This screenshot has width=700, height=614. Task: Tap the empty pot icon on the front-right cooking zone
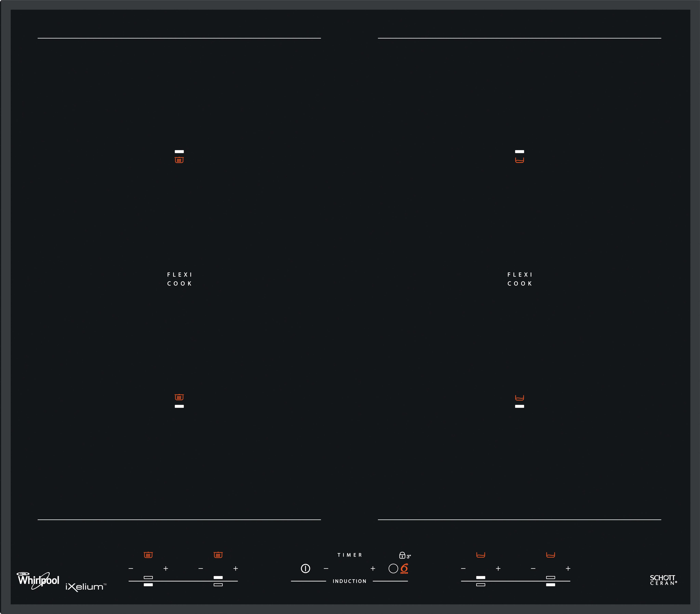click(x=520, y=398)
